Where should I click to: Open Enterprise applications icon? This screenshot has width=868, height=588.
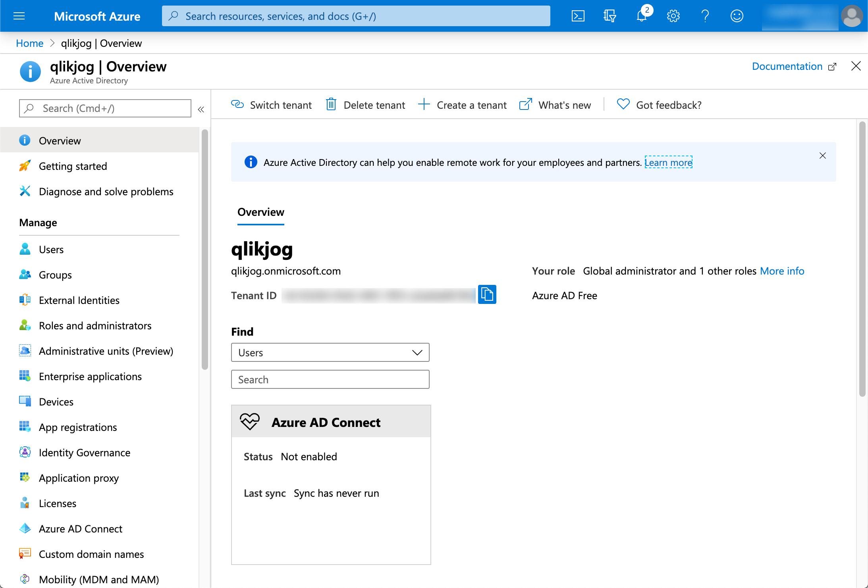click(x=25, y=376)
